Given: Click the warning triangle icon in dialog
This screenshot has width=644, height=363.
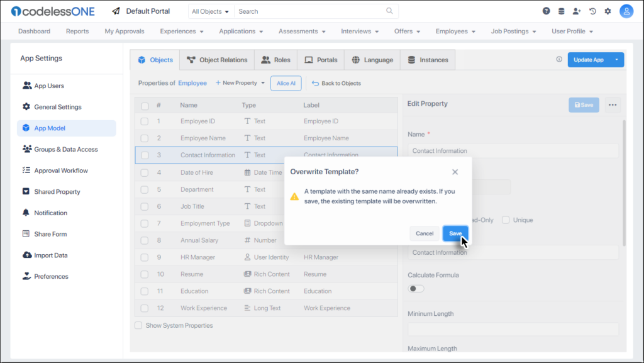Looking at the screenshot, I should tap(294, 196).
